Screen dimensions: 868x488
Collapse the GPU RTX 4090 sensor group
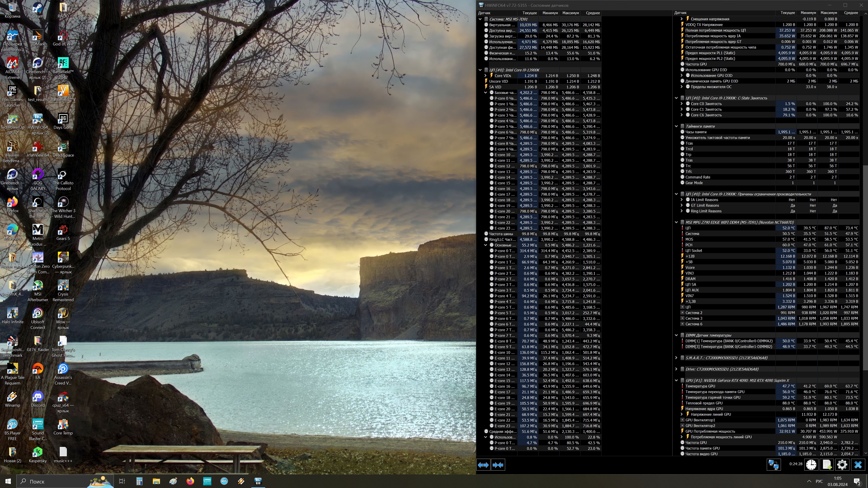[x=676, y=380]
